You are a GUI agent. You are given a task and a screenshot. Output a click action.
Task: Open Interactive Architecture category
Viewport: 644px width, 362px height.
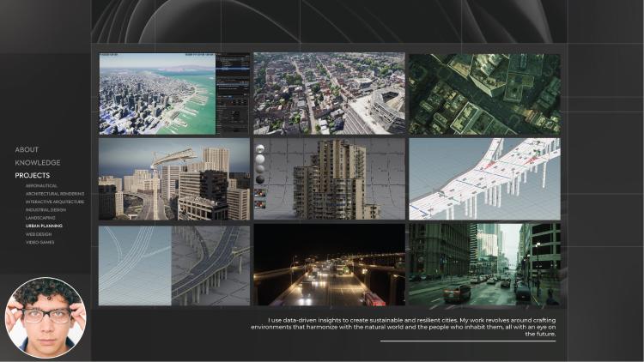(x=55, y=202)
